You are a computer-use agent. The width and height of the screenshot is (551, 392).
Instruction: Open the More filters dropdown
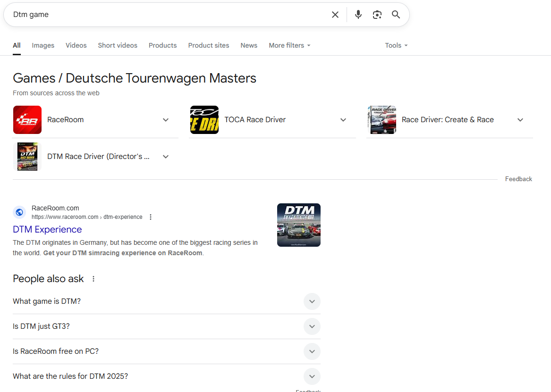pyautogui.click(x=289, y=45)
